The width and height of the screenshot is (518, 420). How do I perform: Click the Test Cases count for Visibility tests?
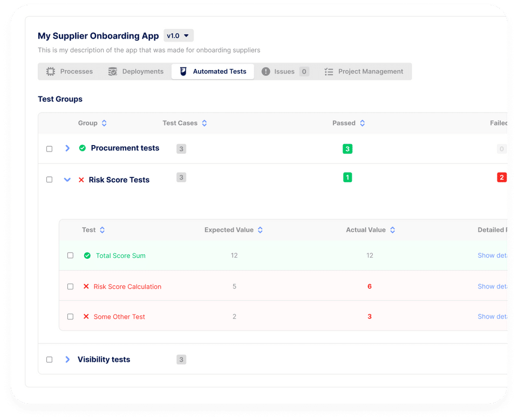[x=181, y=360]
